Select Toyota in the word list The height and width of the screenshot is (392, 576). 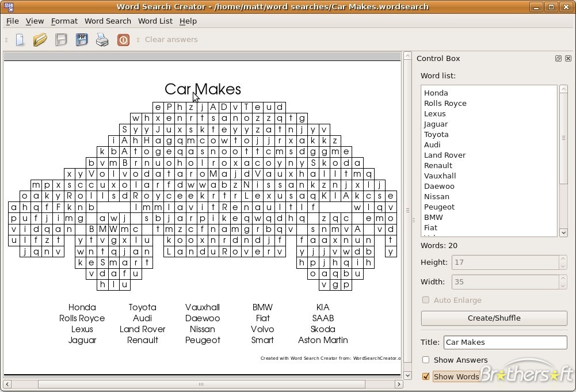(436, 135)
